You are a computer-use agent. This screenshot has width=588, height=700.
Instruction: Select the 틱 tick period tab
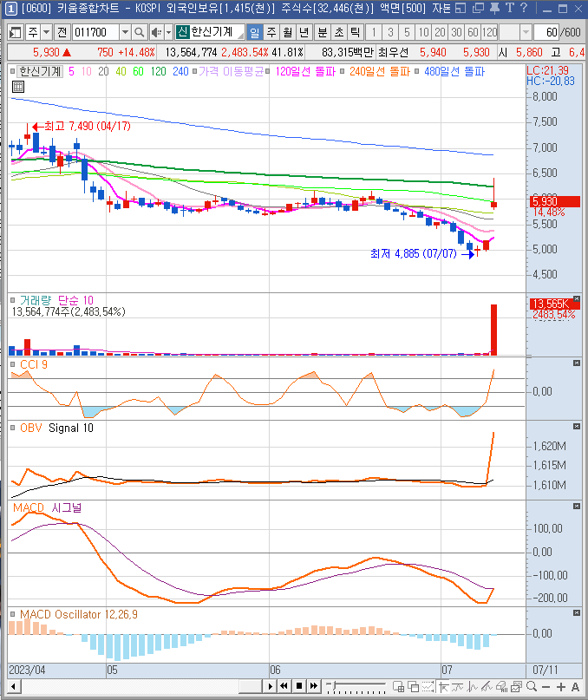[356, 32]
